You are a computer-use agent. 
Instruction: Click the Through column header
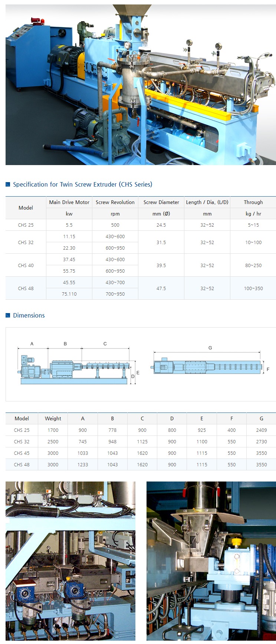(253, 202)
